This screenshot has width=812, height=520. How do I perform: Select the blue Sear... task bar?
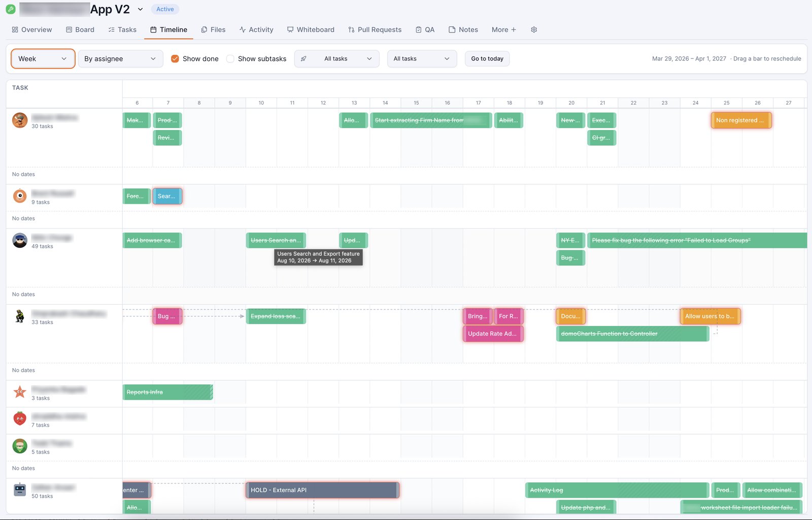[x=167, y=196]
